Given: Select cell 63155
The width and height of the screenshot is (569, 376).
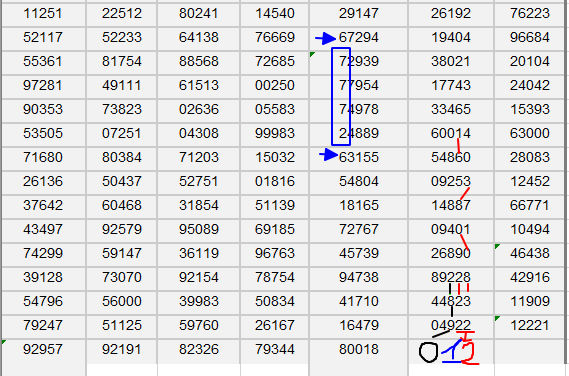Looking at the screenshot, I should coord(359,158).
